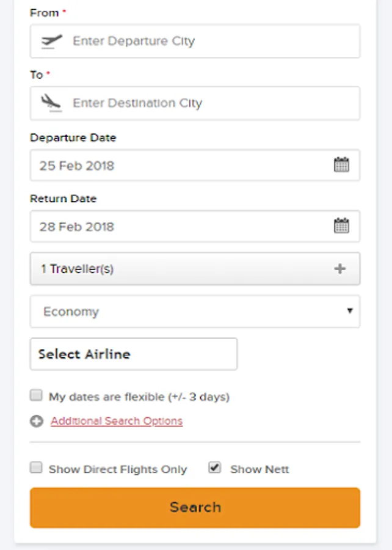The height and width of the screenshot is (550, 392).
Task: Open the Return Date calendar icon
Action: click(x=341, y=226)
